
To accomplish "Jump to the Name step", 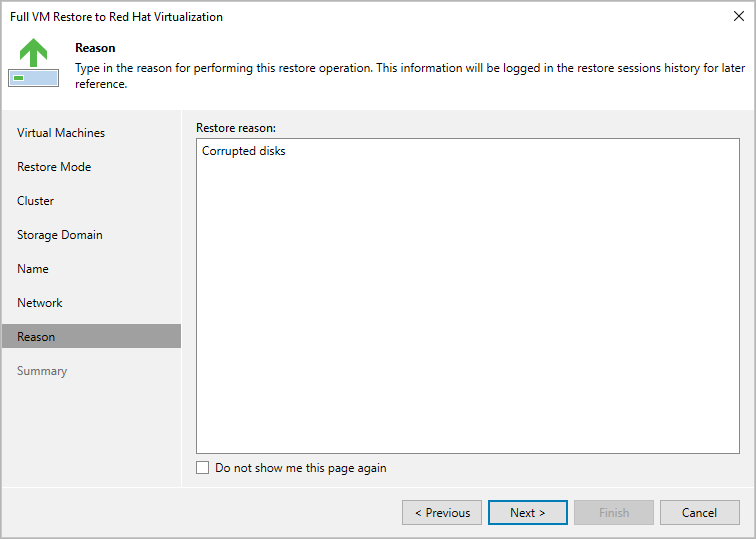I will 33,269.
